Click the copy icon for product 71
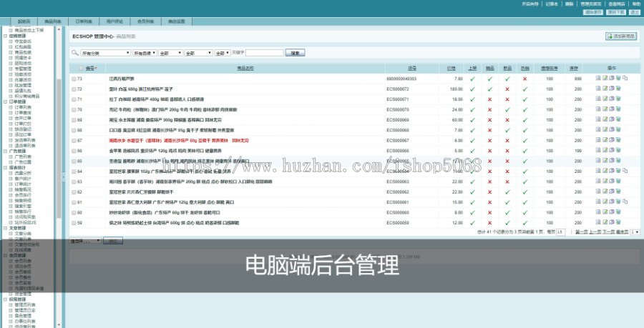The image size is (644, 328). click(x=612, y=99)
